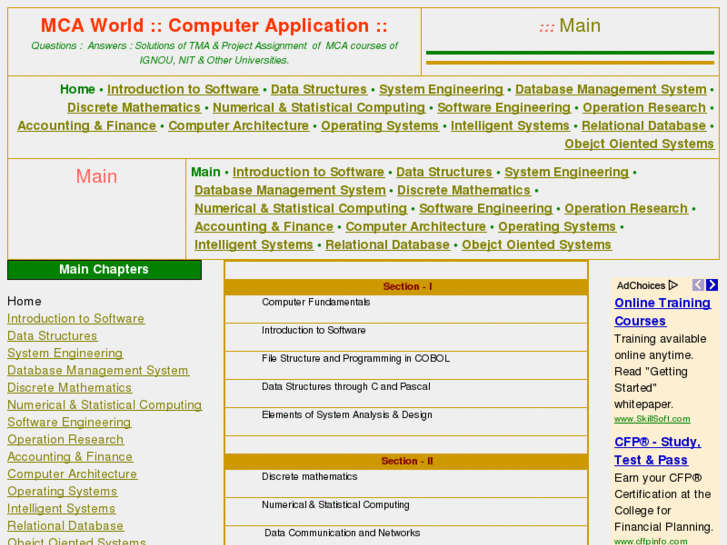Click the Main Chapters green header
The width and height of the screenshot is (727, 545).
pos(104,270)
